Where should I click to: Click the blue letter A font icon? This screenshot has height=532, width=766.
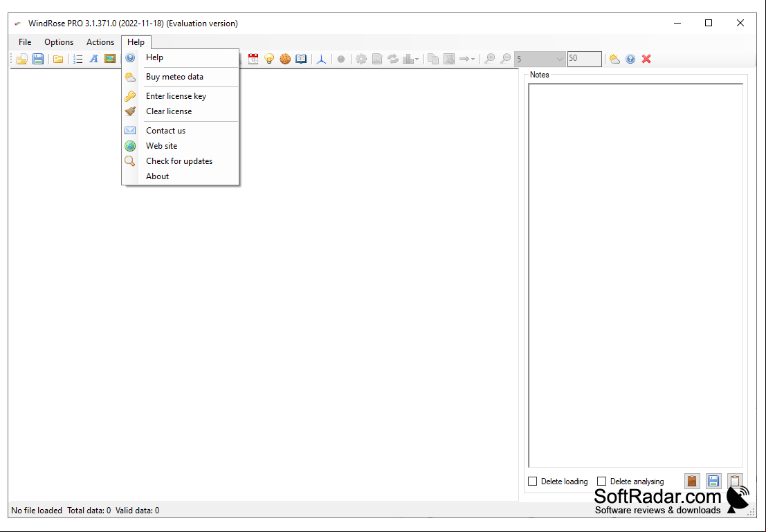click(x=94, y=59)
